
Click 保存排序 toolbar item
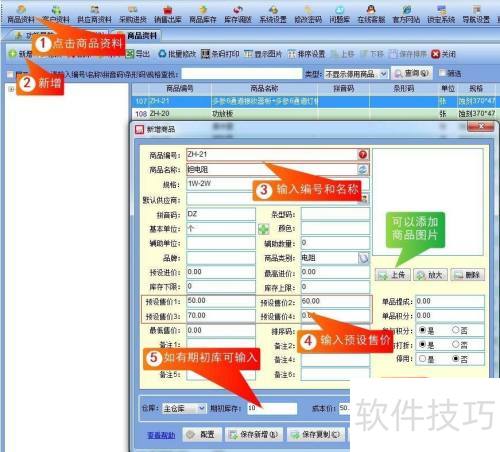pos(408,54)
